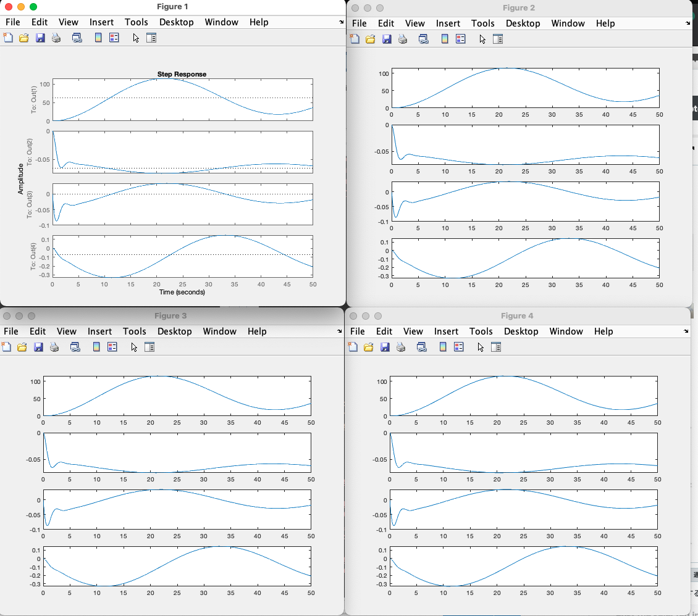Click the Time (seconds) axis label

(x=182, y=292)
